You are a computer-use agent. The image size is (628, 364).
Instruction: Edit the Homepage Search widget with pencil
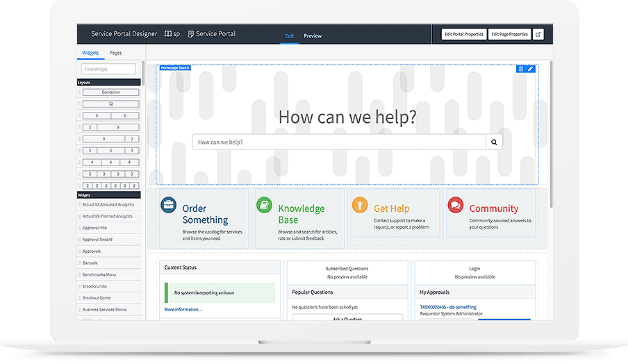tap(530, 69)
